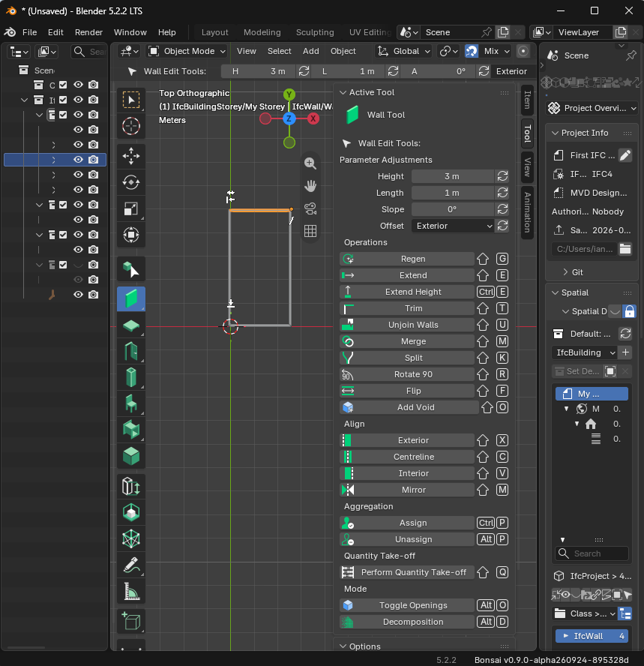Collapse the Active Tool panel
Image resolution: width=644 pixels, height=666 pixels.
[343, 92]
